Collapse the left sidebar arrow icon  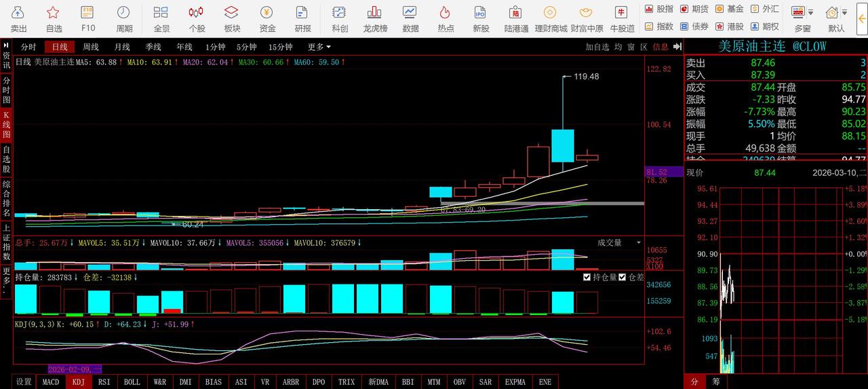click(x=6, y=45)
